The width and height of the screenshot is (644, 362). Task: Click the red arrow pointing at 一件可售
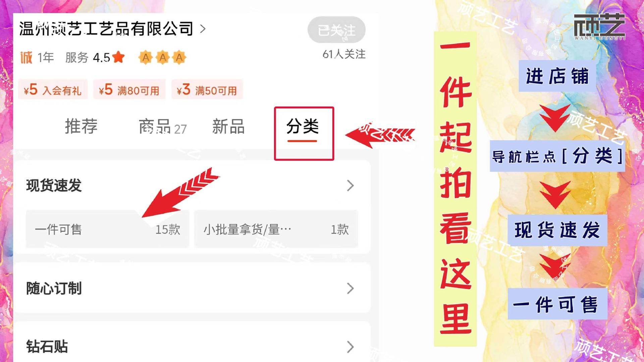180,193
